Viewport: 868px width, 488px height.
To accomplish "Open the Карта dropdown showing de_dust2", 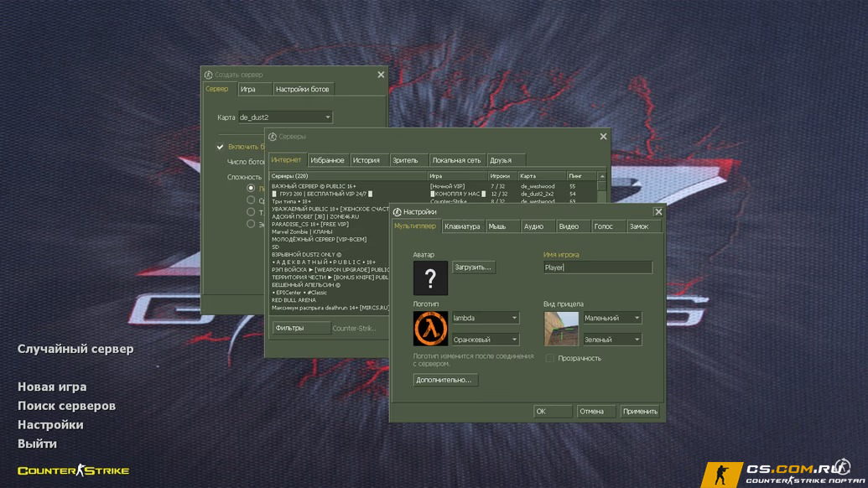I will coord(285,117).
